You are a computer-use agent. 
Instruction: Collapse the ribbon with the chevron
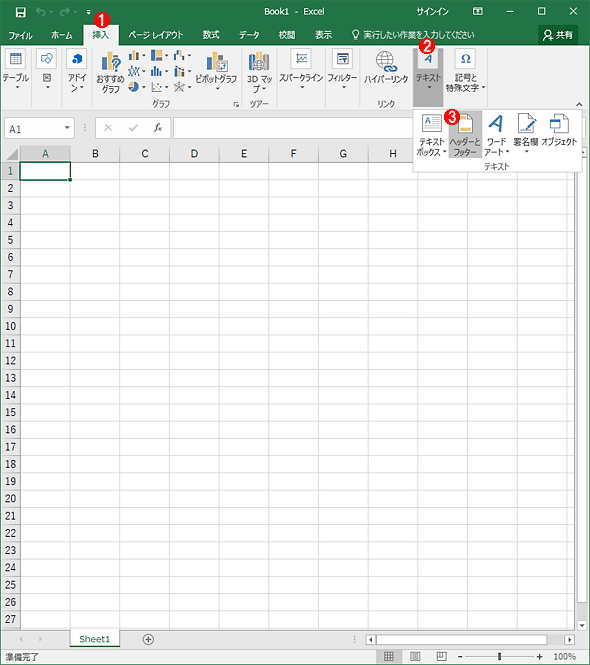[579, 104]
